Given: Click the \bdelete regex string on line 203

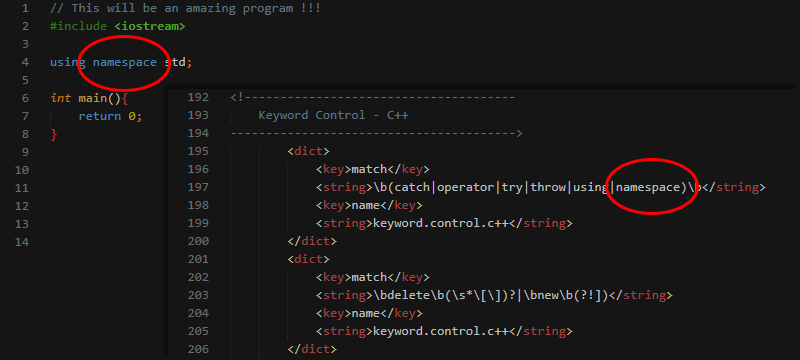Looking at the screenshot, I should [x=494, y=295].
